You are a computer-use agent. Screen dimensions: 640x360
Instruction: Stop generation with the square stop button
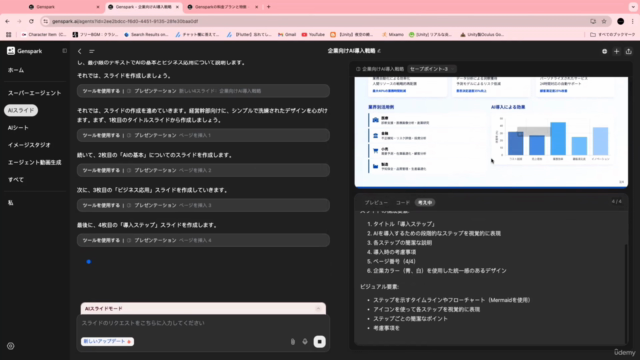[x=320, y=342]
